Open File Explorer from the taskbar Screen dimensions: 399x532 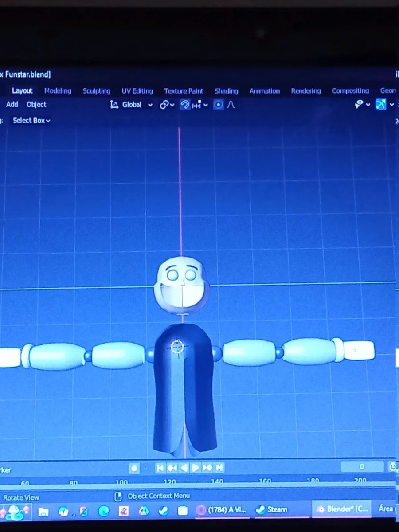43,512
